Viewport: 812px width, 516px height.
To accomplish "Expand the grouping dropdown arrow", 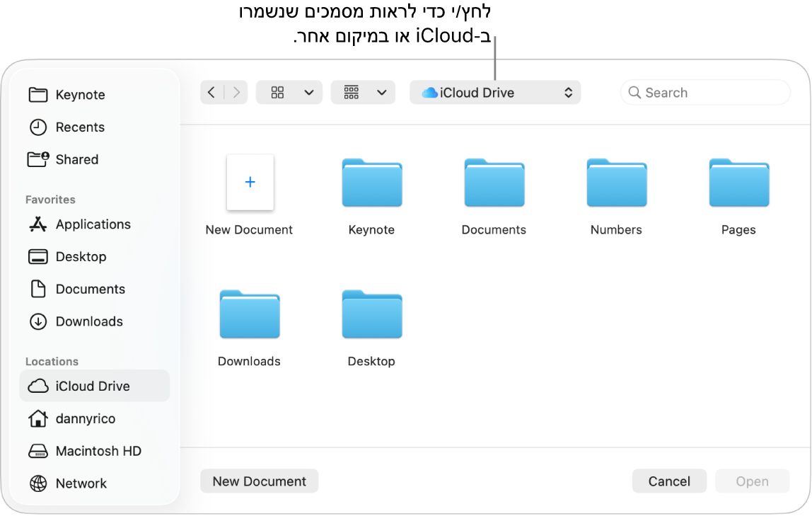I will (382, 93).
